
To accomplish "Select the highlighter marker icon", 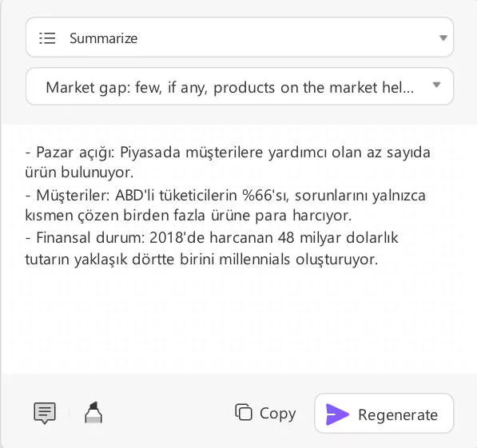I will tap(93, 413).
